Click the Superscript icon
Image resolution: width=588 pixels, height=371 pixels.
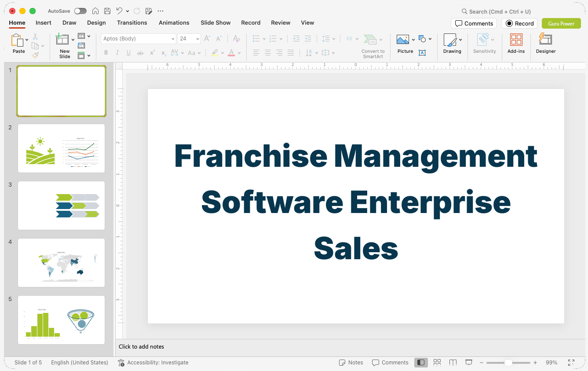tap(152, 53)
